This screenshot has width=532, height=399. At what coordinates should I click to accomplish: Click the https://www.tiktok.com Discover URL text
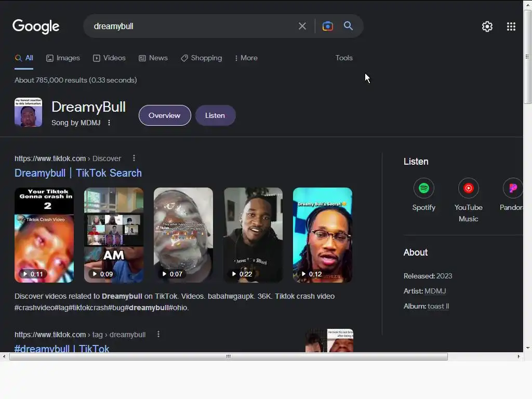(68, 158)
